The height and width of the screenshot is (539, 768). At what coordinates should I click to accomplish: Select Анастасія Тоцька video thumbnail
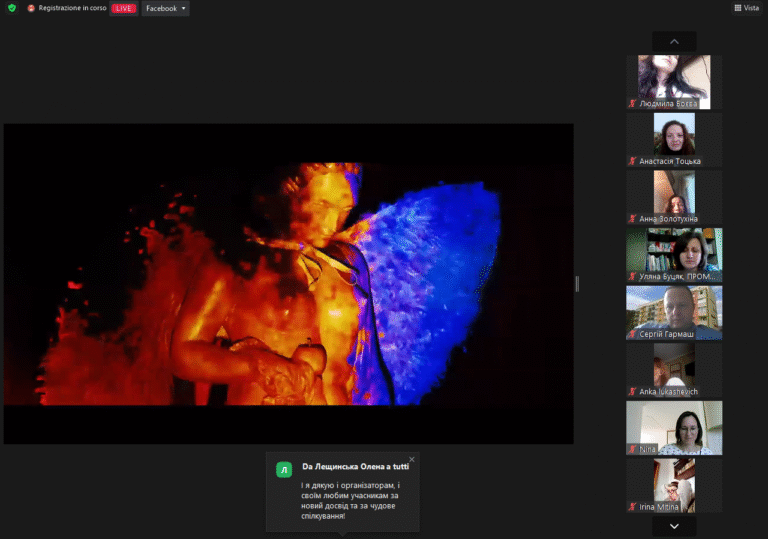tap(674, 135)
